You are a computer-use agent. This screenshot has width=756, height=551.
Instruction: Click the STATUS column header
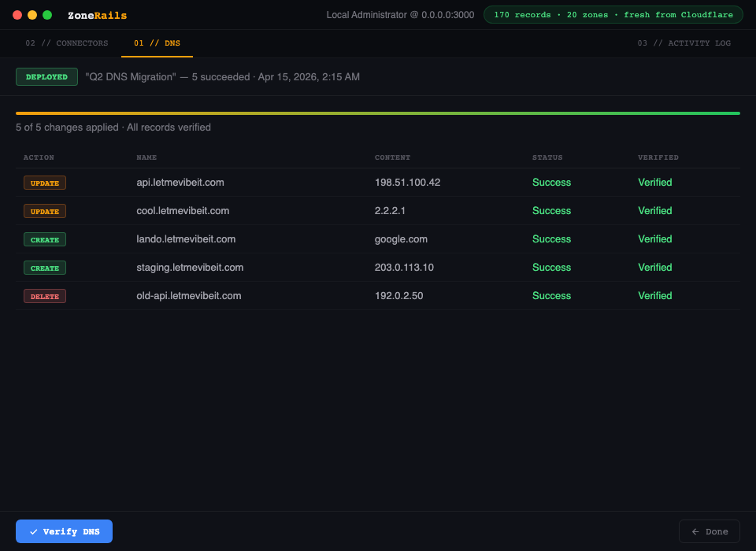(547, 157)
